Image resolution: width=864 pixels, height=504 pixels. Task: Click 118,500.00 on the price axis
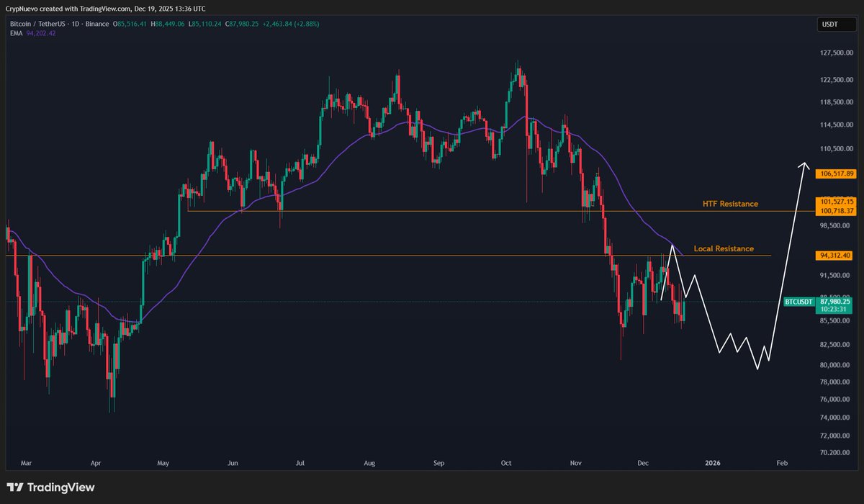click(x=837, y=102)
